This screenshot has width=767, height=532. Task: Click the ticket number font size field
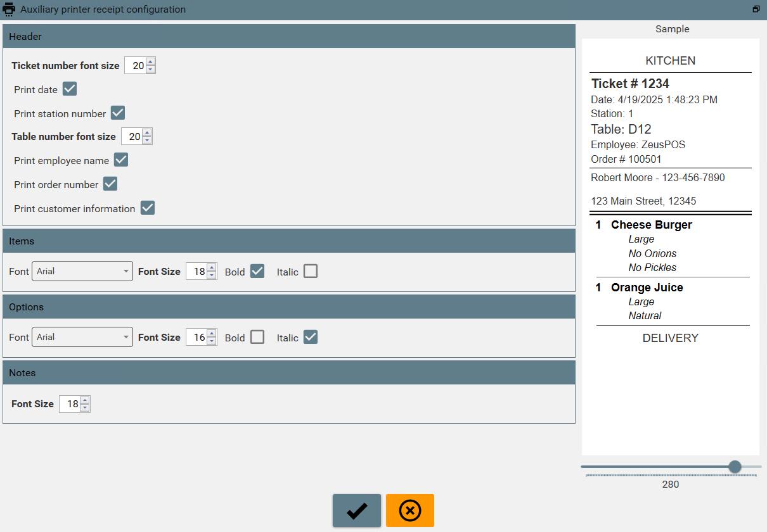click(x=135, y=65)
